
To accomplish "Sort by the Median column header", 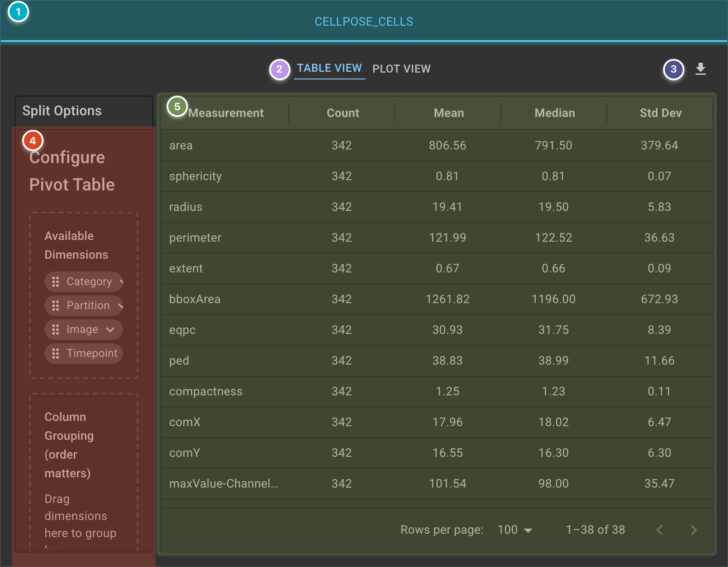I will pyautogui.click(x=555, y=113).
